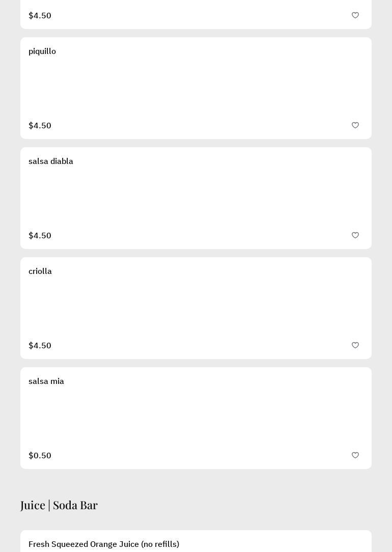Viewport: 392px width, 552px height.
Task: Select the salsa diabla item title
Action: coord(51,161)
